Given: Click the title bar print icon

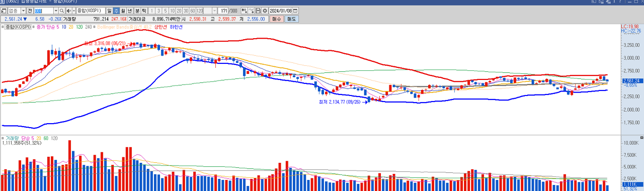Looking at the screenshot, I should [x=608, y=2].
